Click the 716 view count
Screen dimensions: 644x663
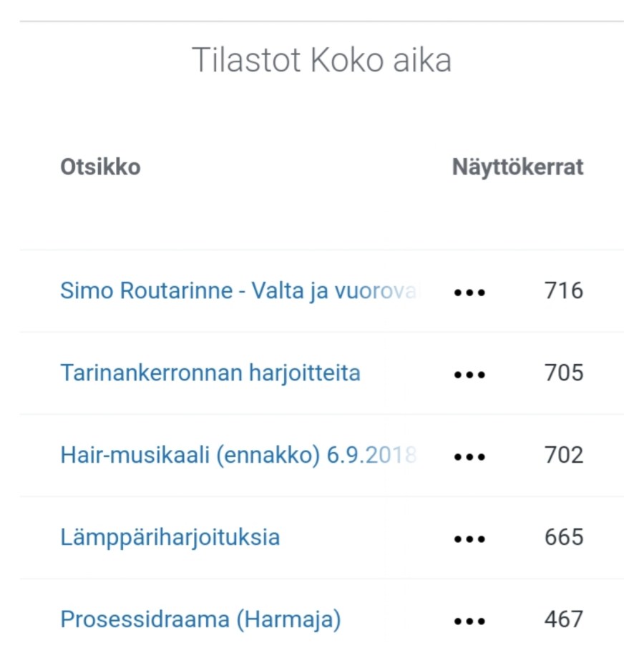click(x=564, y=291)
